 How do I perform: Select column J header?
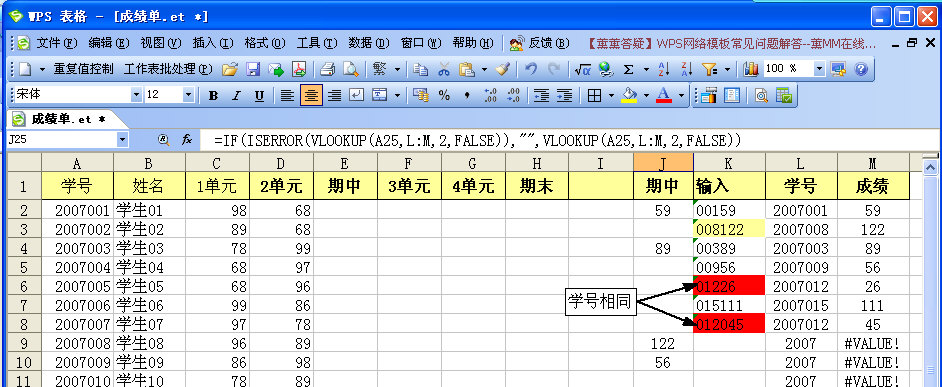click(663, 163)
